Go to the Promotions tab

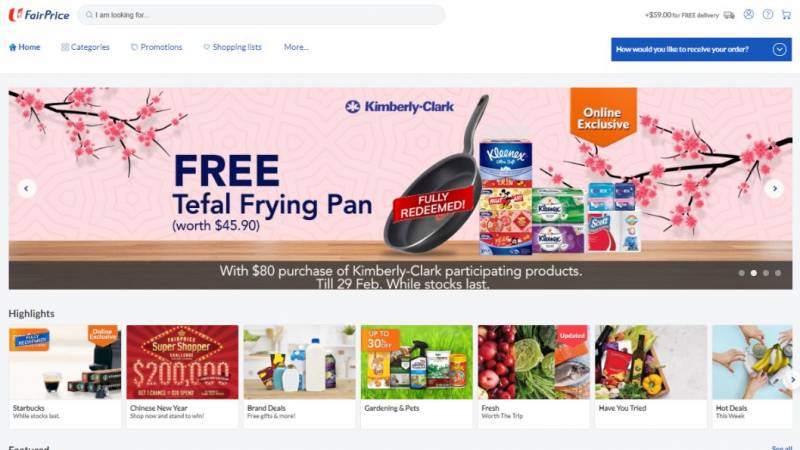click(157, 47)
